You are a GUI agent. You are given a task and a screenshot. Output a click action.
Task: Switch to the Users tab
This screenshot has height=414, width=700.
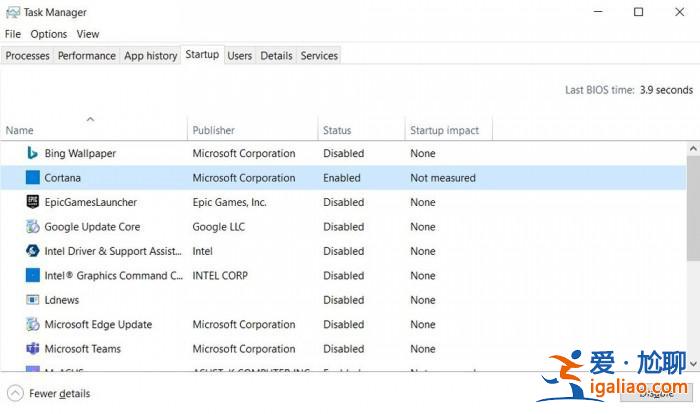pos(240,56)
